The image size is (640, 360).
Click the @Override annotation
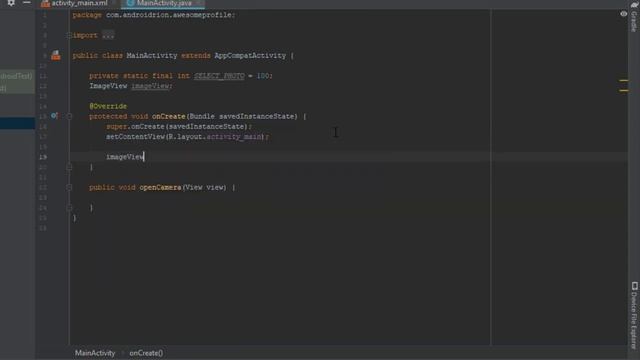(108, 106)
